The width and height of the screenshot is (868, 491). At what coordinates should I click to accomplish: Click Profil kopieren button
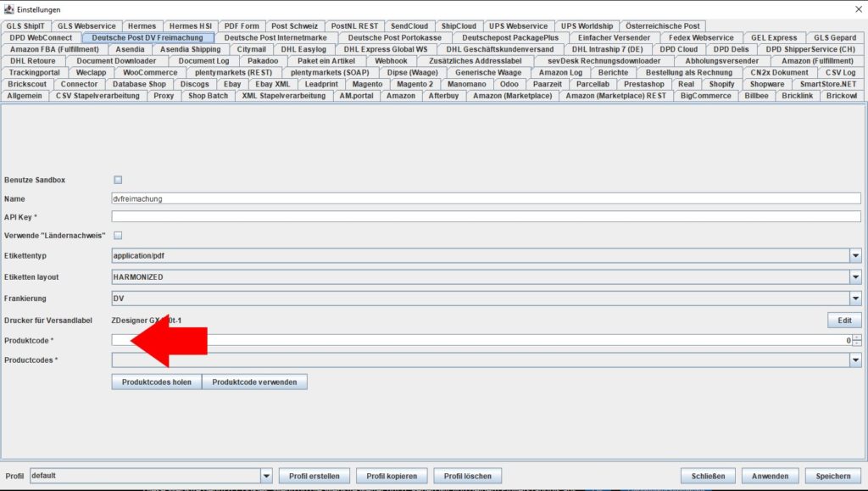coord(392,476)
